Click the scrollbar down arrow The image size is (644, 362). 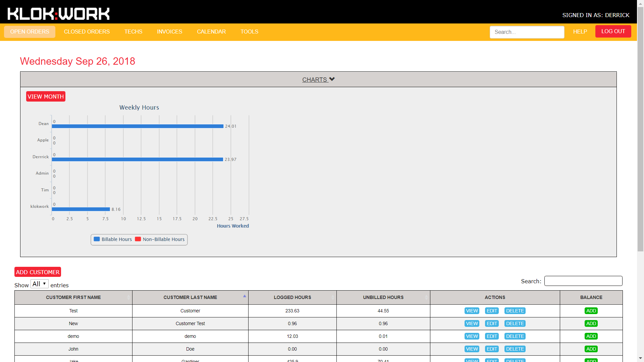pos(640,359)
